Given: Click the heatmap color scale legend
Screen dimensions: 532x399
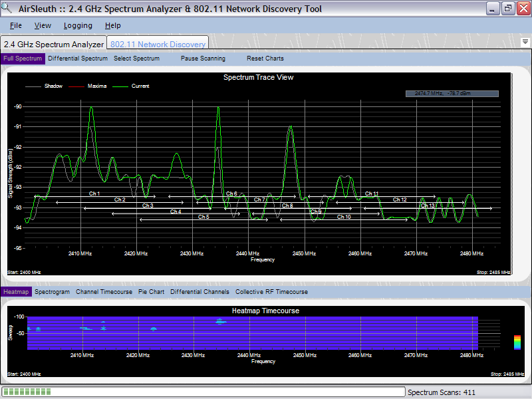Looking at the screenshot, I should point(517,342).
